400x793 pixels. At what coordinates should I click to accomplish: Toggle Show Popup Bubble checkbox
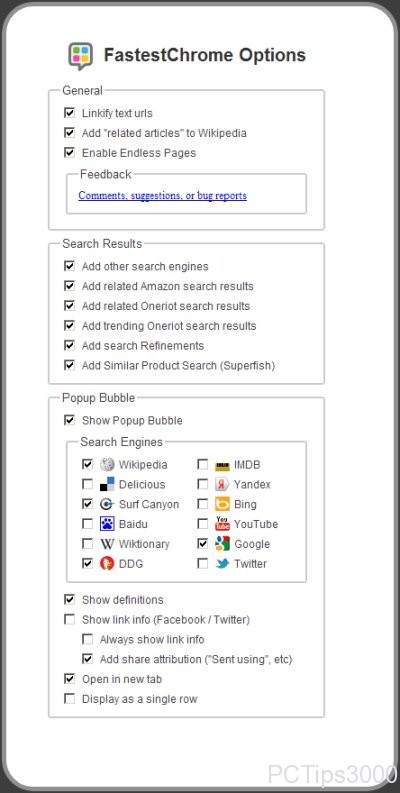click(69, 420)
